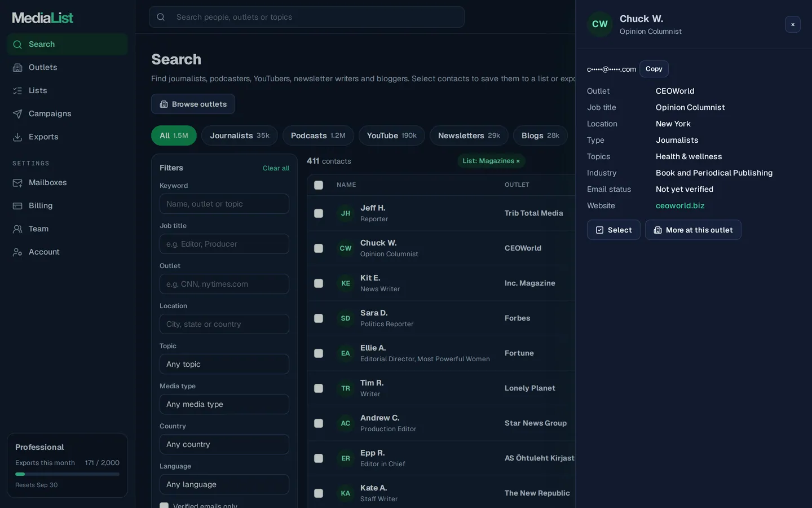This screenshot has width=812, height=508.
Task: Click the Select button in detail panel
Action: pyautogui.click(x=614, y=230)
